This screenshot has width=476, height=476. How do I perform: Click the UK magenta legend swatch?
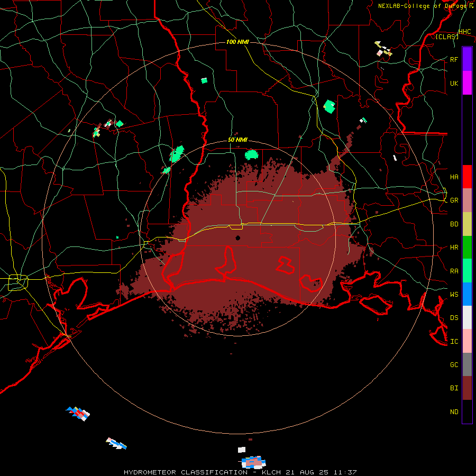coord(467,83)
